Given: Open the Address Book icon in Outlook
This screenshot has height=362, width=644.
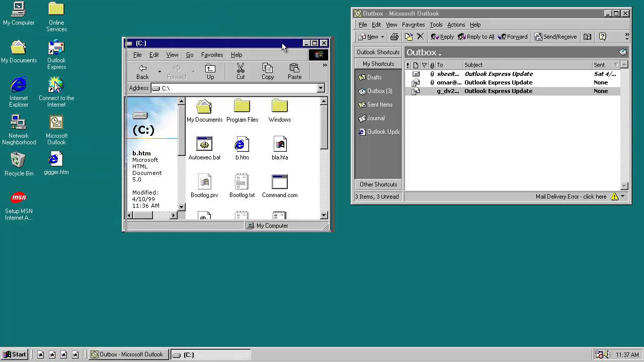Looking at the screenshot, I should (x=587, y=37).
